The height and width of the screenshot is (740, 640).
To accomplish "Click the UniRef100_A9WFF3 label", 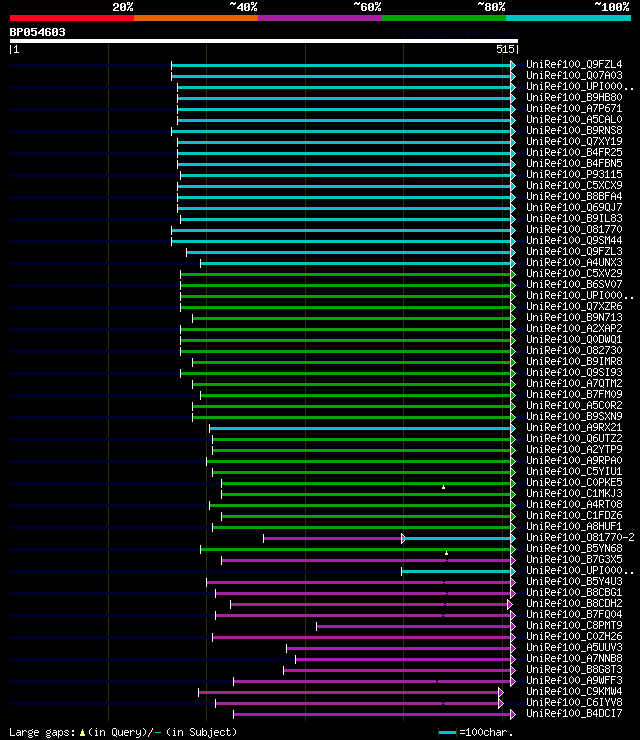I will point(574,681).
